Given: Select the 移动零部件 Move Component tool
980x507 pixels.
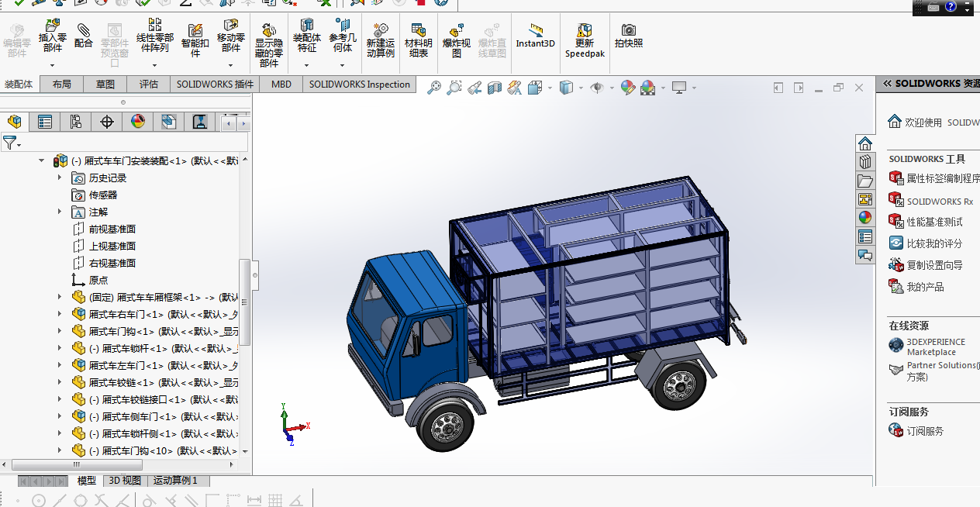Looking at the screenshot, I should click(231, 36).
